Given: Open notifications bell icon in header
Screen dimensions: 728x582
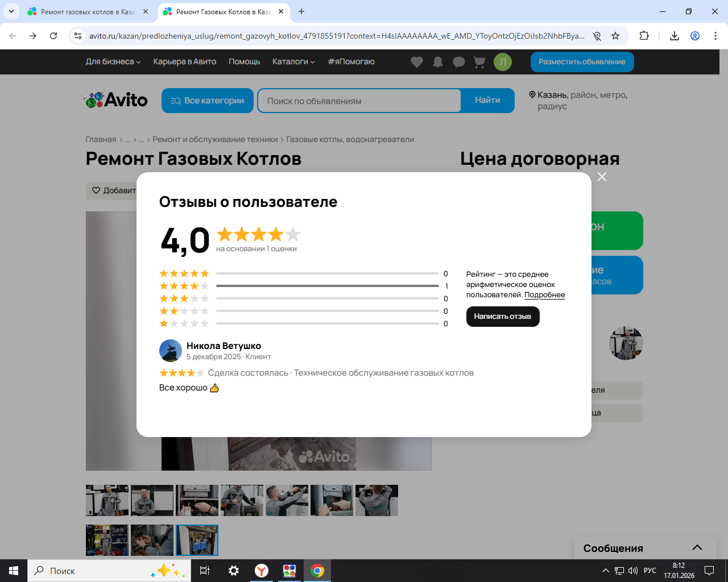Looking at the screenshot, I should coord(438,62).
